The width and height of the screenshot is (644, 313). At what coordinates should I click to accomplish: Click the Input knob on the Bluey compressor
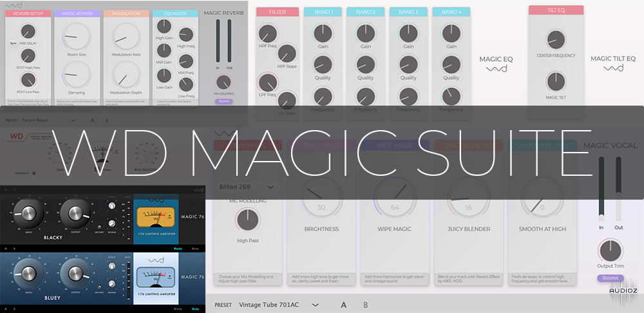(x=28, y=272)
